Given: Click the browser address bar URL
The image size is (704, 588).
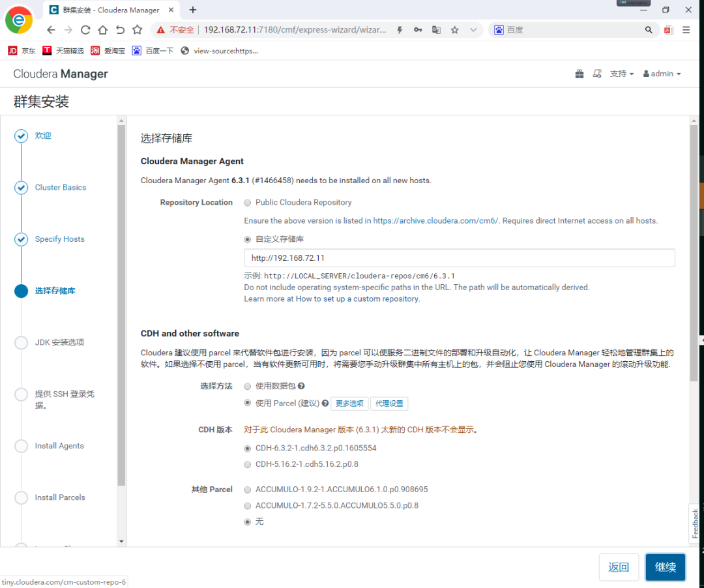Looking at the screenshot, I should pyautogui.click(x=295, y=30).
